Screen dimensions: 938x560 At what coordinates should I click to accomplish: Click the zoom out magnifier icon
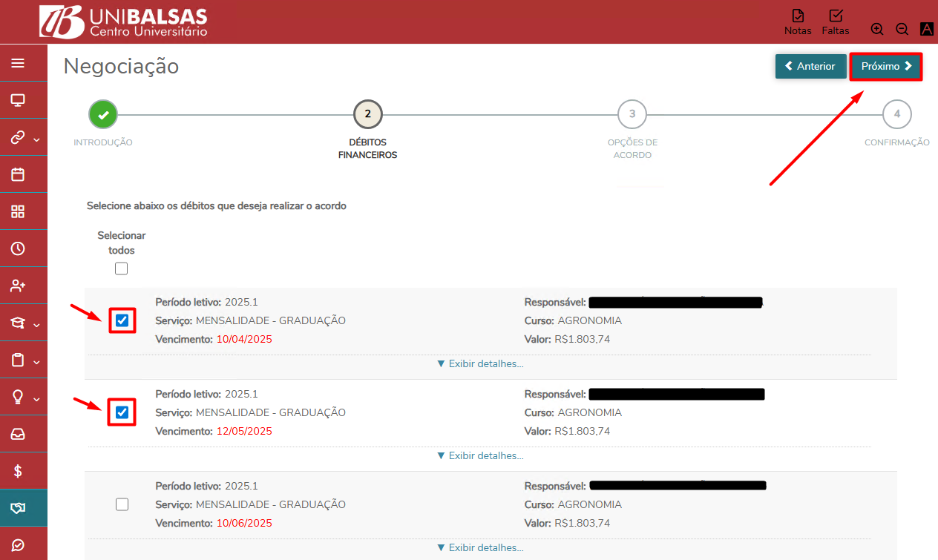coord(902,29)
